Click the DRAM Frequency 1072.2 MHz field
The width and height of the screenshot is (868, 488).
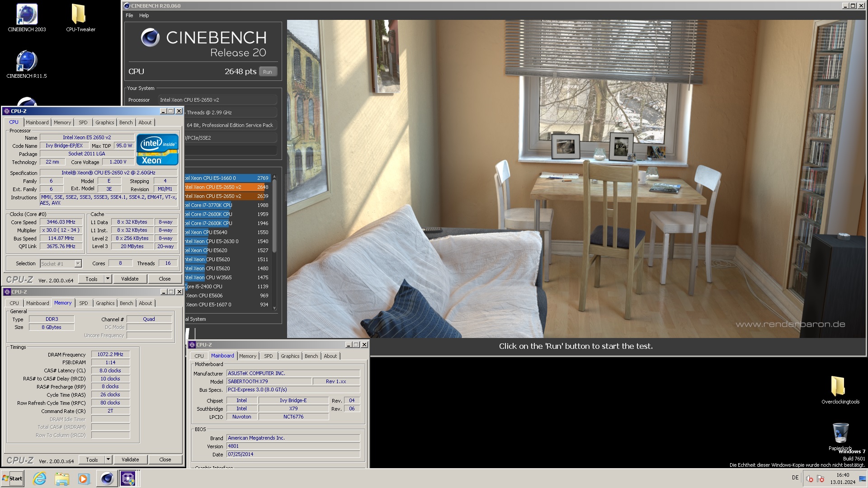(x=110, y=355)
